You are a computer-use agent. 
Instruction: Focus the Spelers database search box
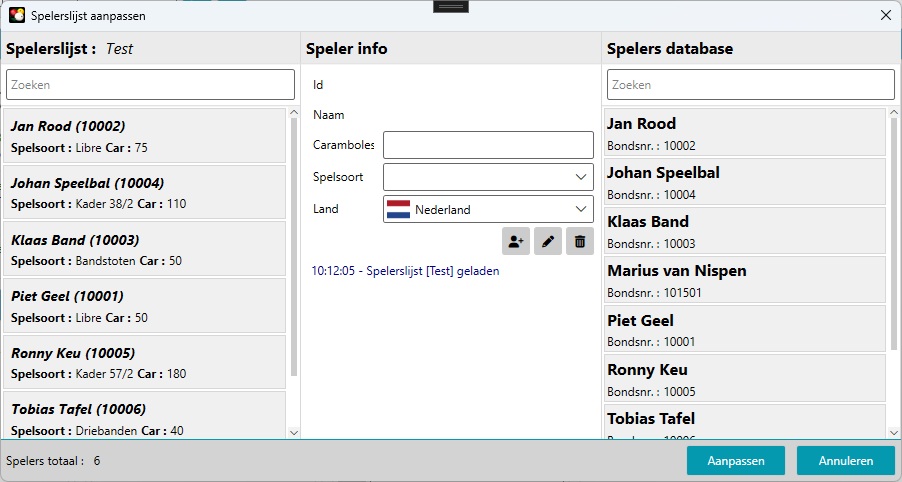750,85
